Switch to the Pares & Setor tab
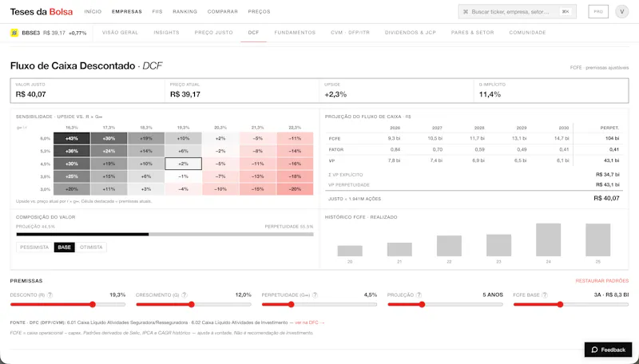639x364 pixels. [472, 33]
